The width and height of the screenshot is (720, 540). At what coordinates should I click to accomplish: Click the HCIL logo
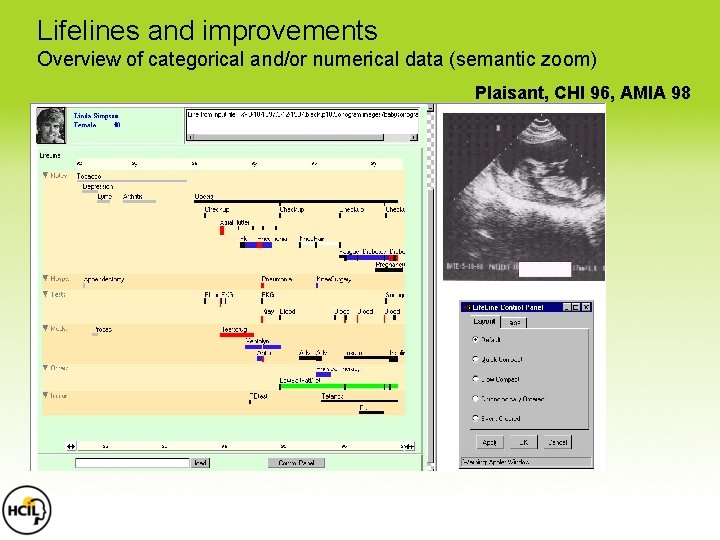[x=26, y=510]
